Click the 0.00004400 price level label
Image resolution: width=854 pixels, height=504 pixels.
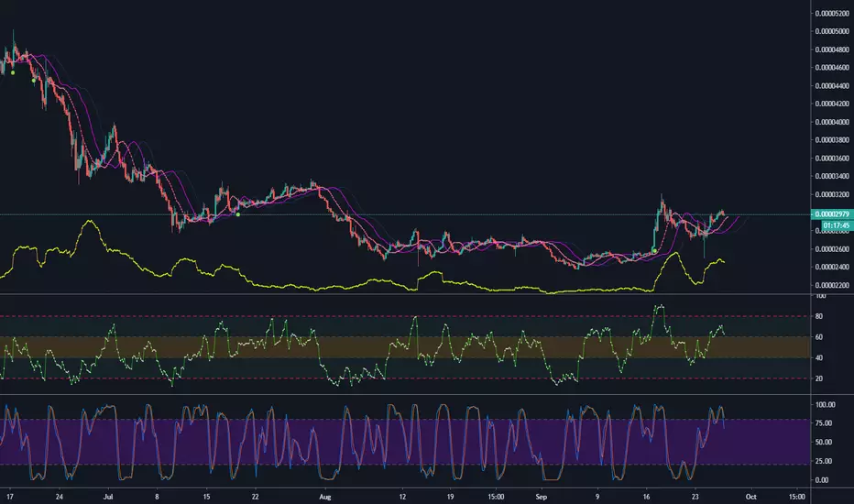pos(832,85)
